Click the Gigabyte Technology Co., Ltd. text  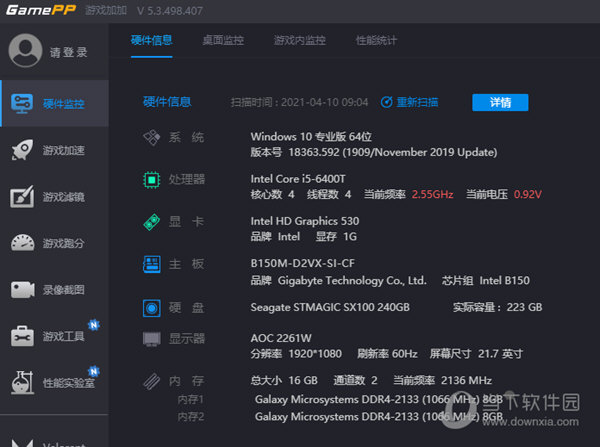(x=352, y=281)
